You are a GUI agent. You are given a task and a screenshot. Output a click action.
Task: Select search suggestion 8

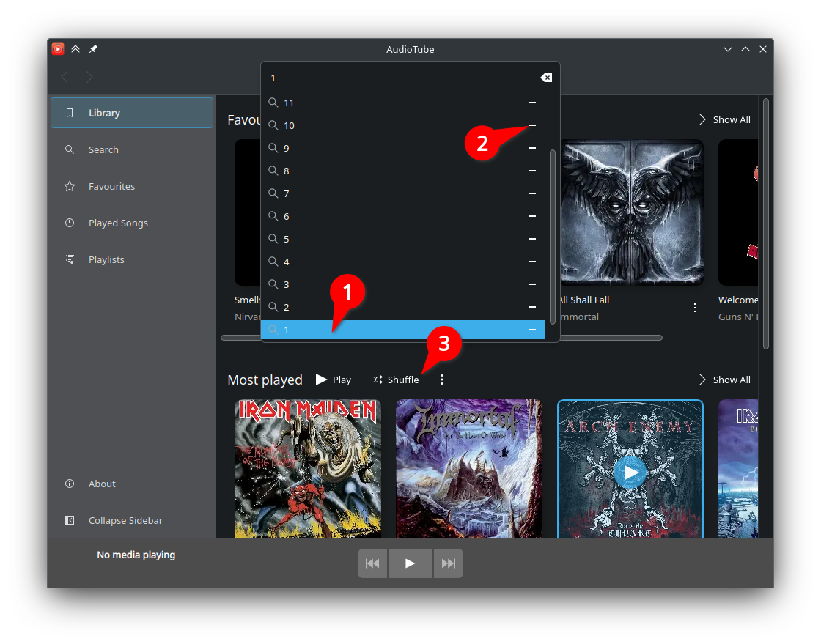tap(402, 171)
